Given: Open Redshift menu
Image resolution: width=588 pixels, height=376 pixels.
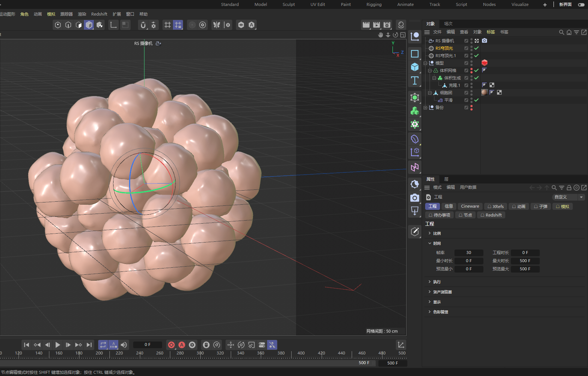Looking at the screenshot, I should [x=99, y=14].
